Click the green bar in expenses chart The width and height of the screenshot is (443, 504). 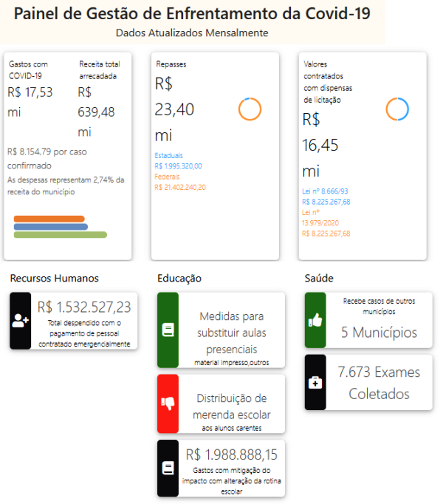coord(61,235)
